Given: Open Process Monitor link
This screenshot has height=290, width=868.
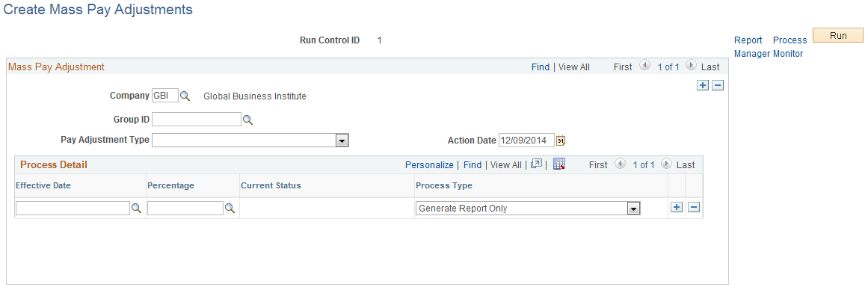Looking at the screenshot, I should (790, 47).
